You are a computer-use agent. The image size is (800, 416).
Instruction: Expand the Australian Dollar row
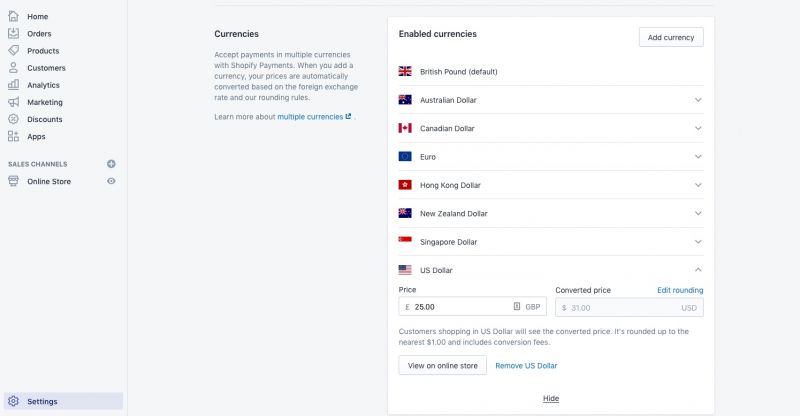pyautogui.click(x=698, y=100)
